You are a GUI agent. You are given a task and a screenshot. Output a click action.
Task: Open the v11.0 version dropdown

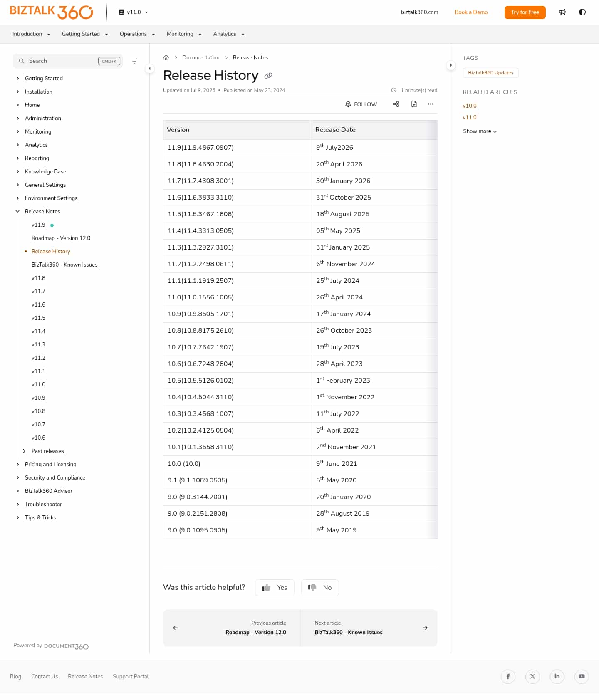pos(134,12)
